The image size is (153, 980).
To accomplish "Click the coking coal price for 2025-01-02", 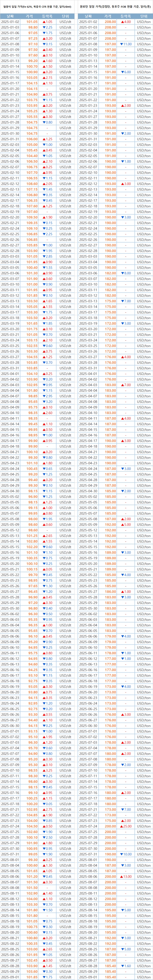I will [110, 22].
